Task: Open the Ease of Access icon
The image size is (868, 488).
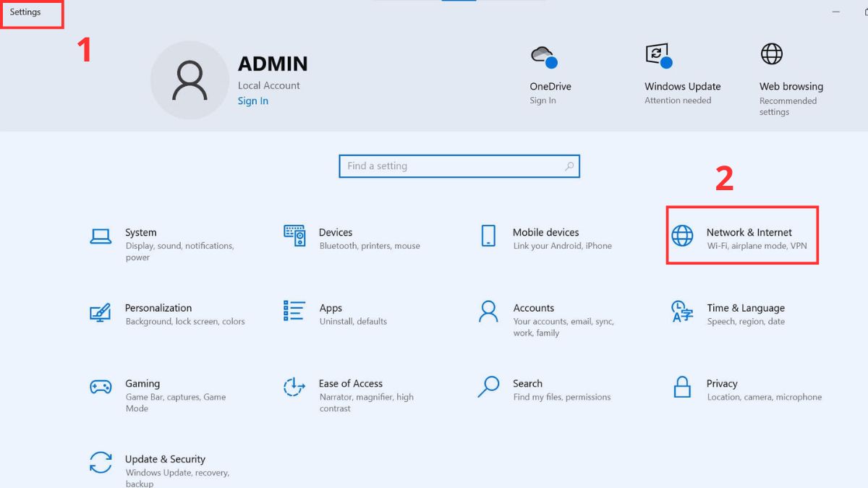Action: point(294,387)
